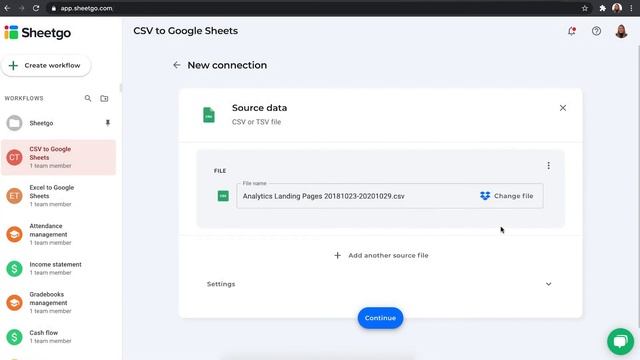Click the Source data CSV file icon
This screenshot has height=360, width=640.
pos(209,115)
